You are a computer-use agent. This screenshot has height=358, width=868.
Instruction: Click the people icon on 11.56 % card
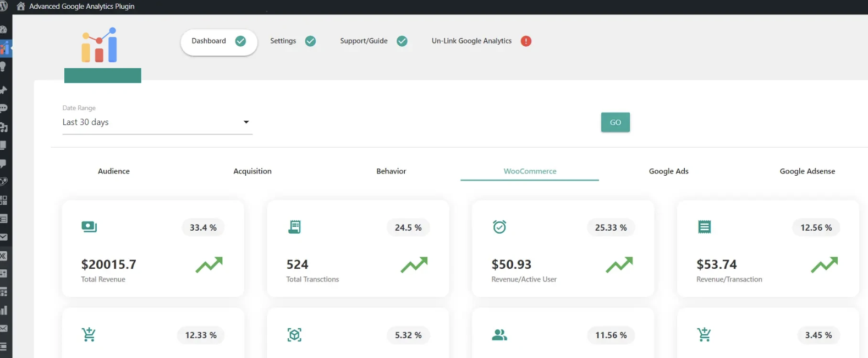[x=499, y=334]
